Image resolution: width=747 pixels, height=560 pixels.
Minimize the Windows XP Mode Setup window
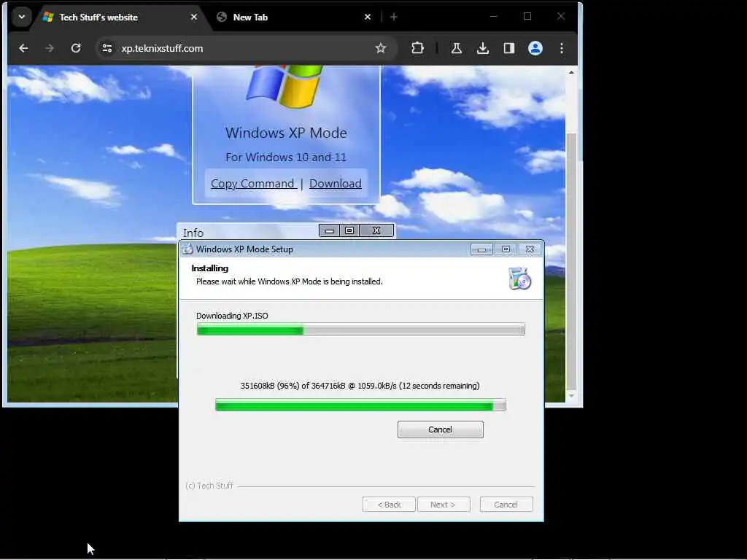[x=481, y=249]
